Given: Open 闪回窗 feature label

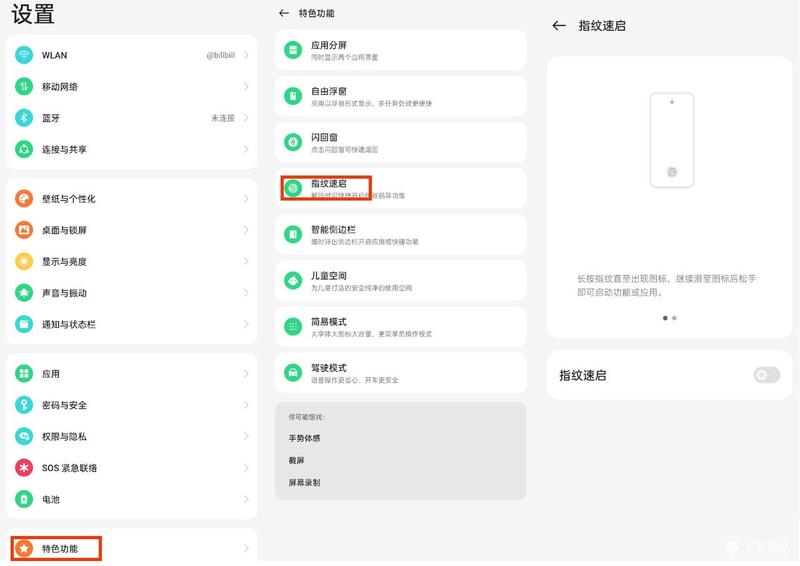Looking at the screenshot, I should tap(324, 137).
